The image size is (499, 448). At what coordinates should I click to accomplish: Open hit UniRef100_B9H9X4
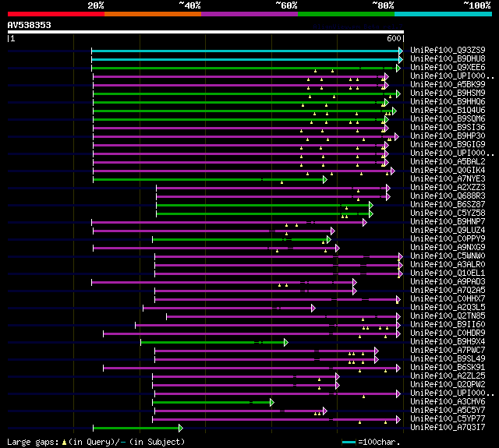pos(448,342)
